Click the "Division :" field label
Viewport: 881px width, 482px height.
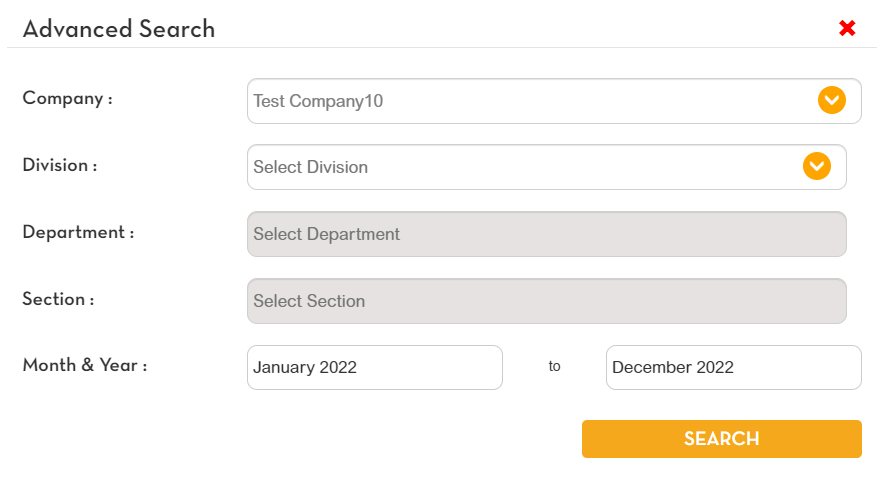pos(60,165)
